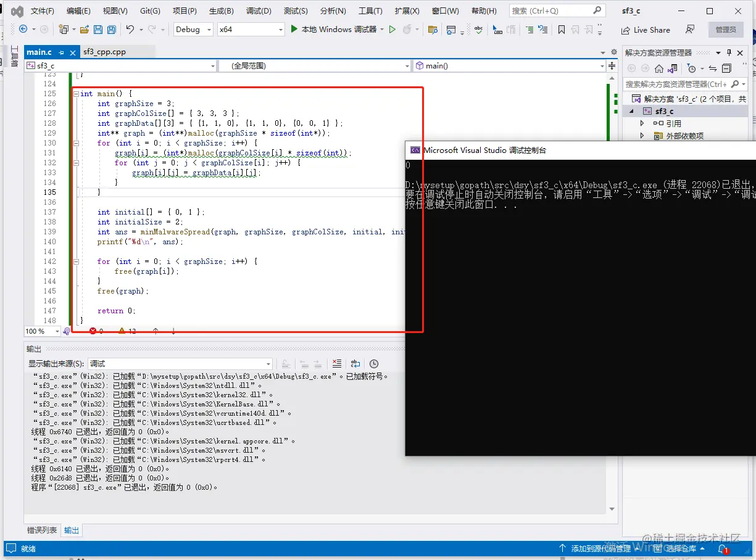Switch views icon in Solution Explorer
756x560 pixels.
[673, 68]
